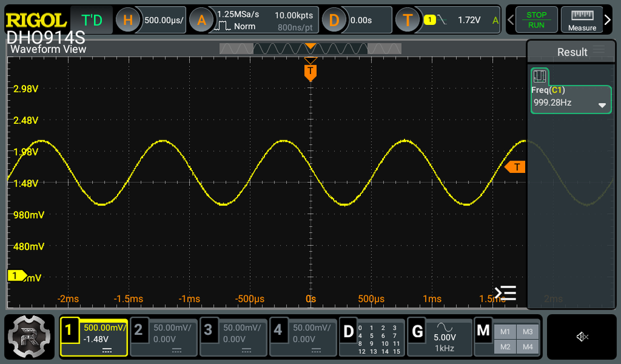Toggle the signal generator G
Viewport: 621px width, 364px height.
point(418,331)
